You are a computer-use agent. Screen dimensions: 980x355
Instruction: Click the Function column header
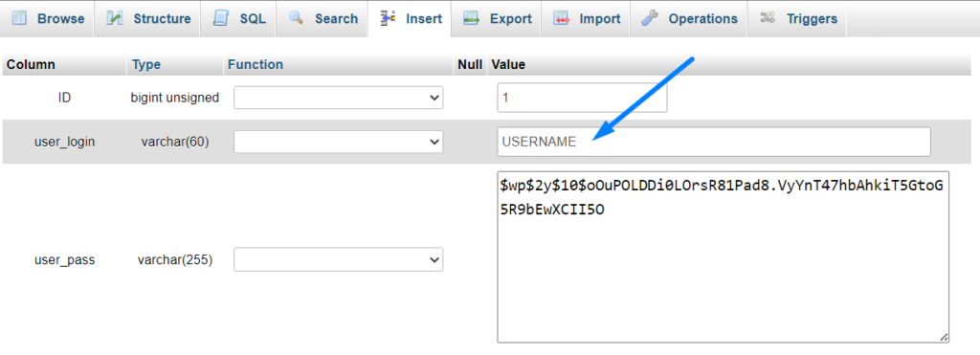(256, 64)
